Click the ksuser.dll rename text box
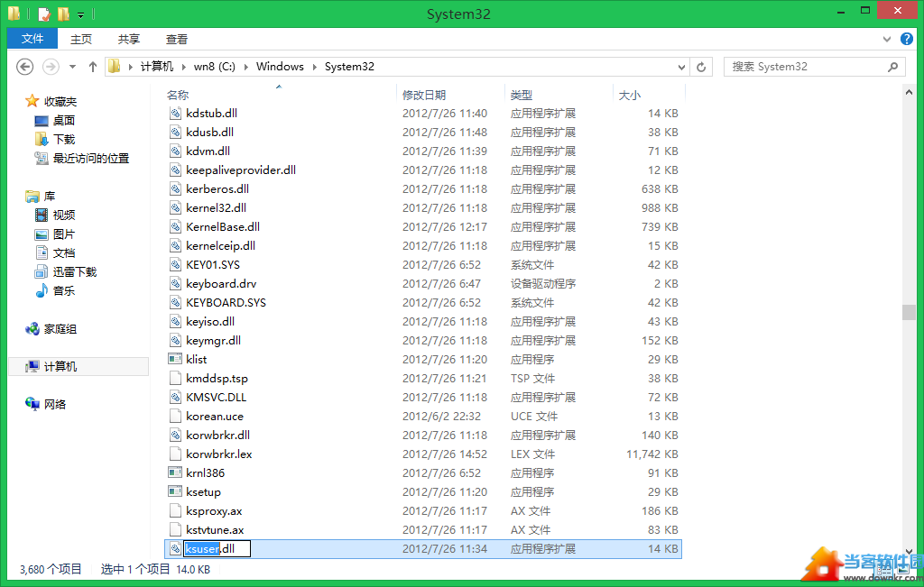924x587 pixels. click(x=217, y=549)
